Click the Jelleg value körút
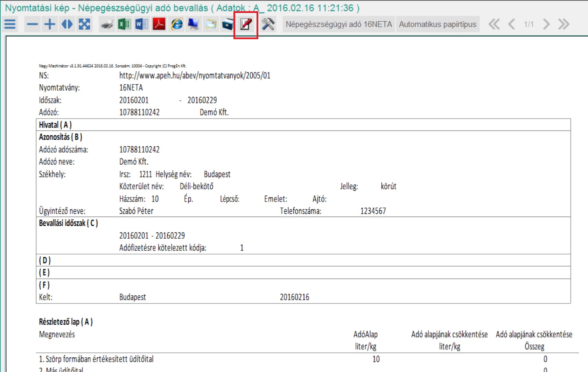Screen dimensions: 588x372 click(388, 187)
